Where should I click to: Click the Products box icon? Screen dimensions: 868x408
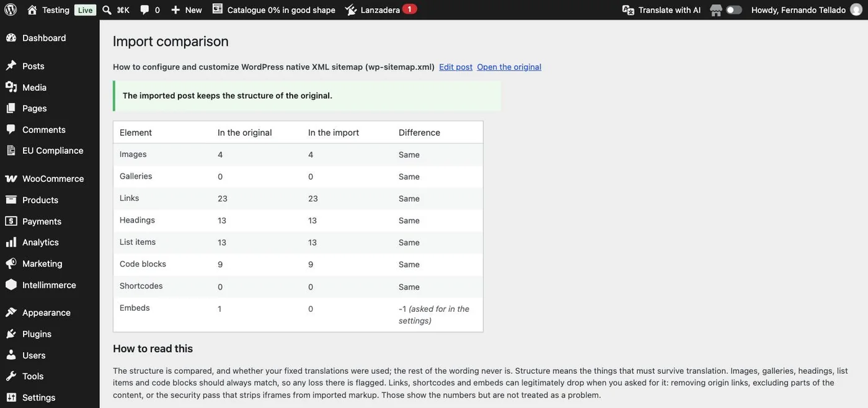[x=11, y=200]
